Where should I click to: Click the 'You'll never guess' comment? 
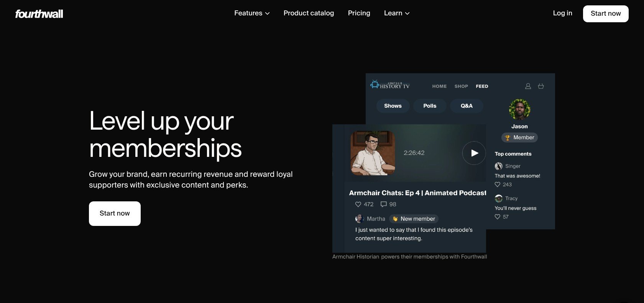(x=516, y=208)
